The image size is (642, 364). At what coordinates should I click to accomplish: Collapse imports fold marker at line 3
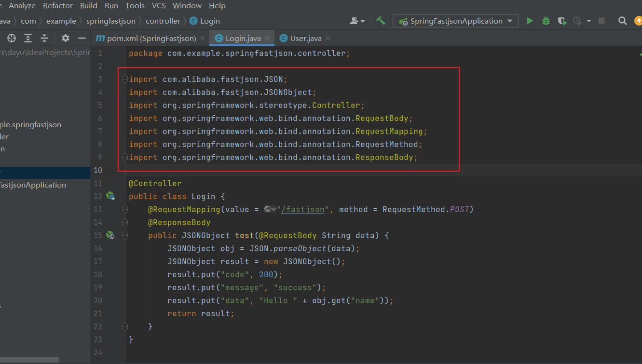(x=125, y=79)
